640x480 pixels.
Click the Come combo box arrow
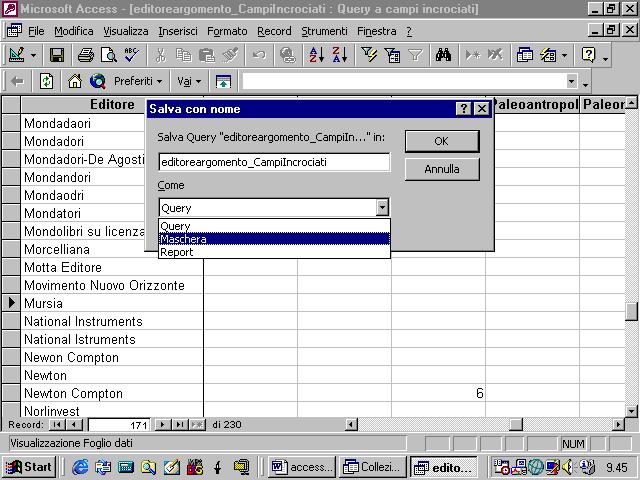coord(382,208)
